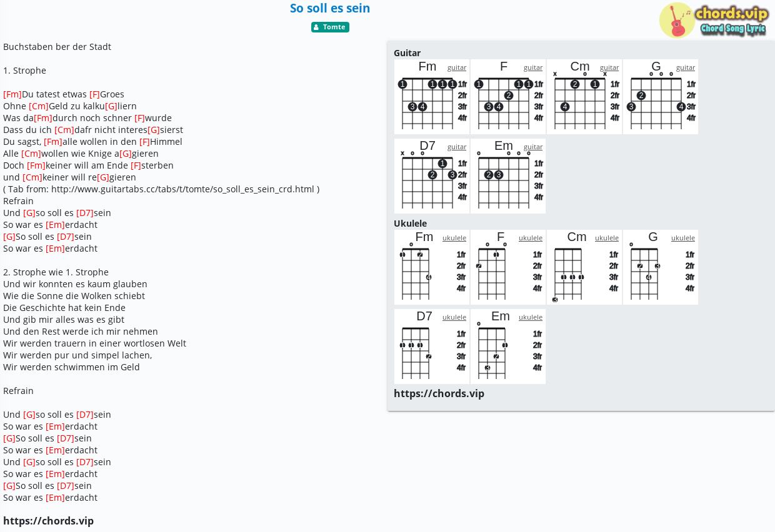Click the [Fm] chord before 'keiner will am Ende'
Image resolution: width=775 pixels, height=532 pixels.
36,165
